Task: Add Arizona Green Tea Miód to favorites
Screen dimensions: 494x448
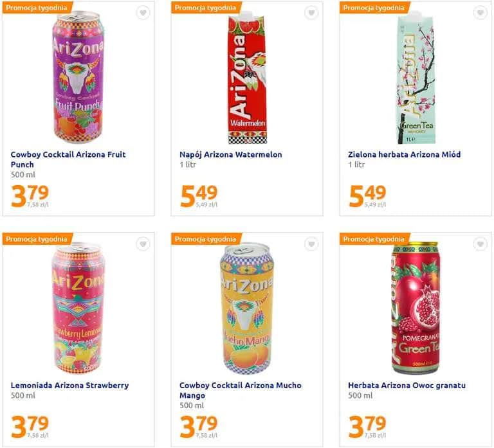Action: [480, 13]
